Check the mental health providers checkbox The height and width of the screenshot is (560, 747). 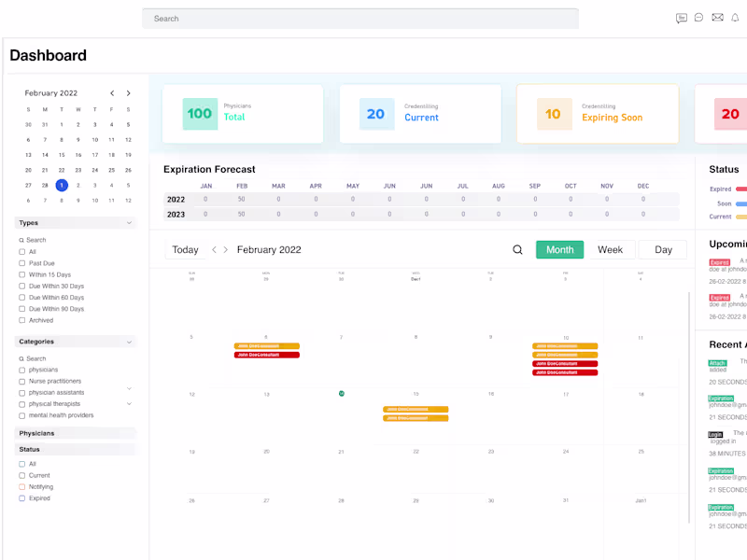(x=21, y=415)
